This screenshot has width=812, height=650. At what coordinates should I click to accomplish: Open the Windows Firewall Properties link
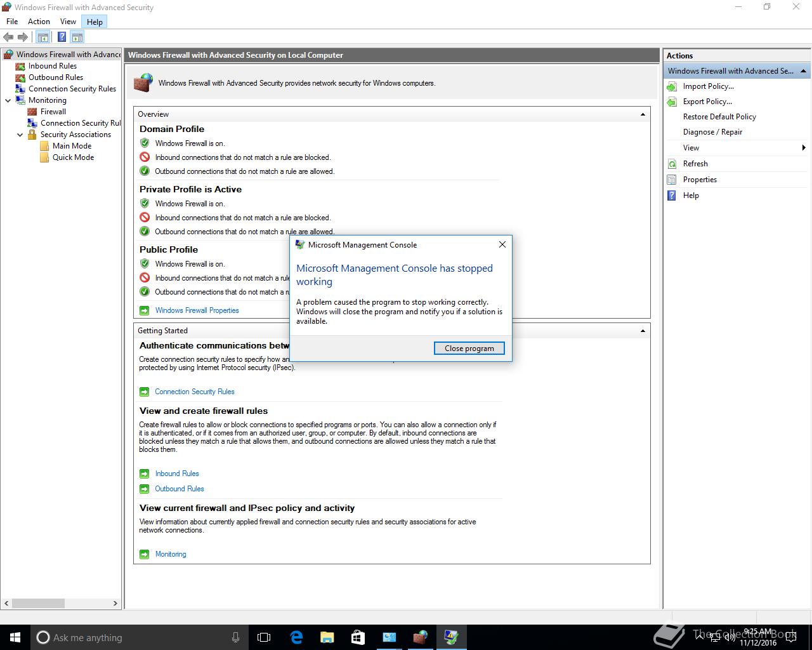pos(197,310)
